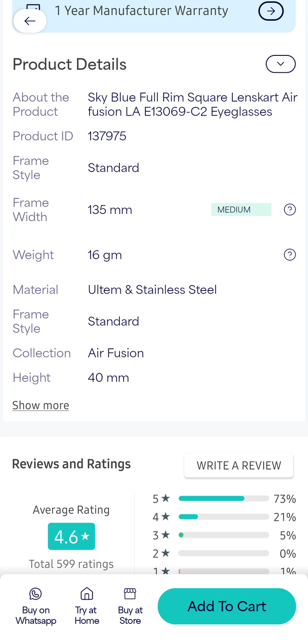Click the Frame Width help icon
The height and width of the screenshot is (644, 308).
[x=290, y=210]
